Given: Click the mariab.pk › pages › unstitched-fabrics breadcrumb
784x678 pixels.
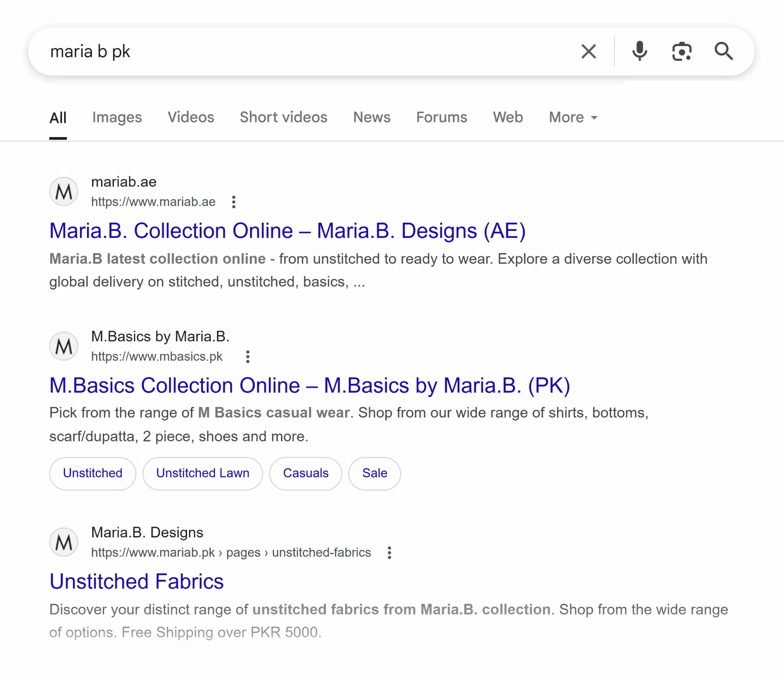Looking at the screenshot, I should pyautogui.click(x=231, y=553).
